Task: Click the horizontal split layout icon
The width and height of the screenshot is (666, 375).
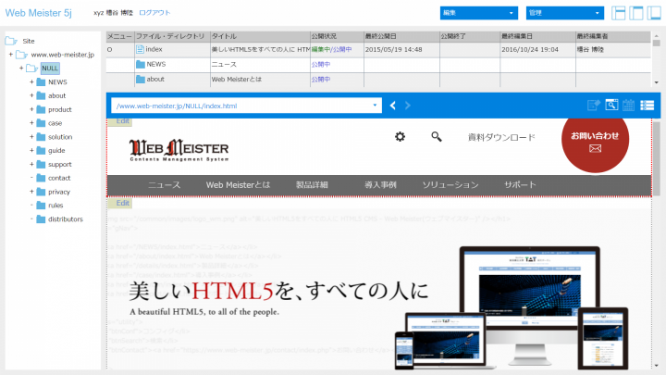Action: click(x=618, y=13)
